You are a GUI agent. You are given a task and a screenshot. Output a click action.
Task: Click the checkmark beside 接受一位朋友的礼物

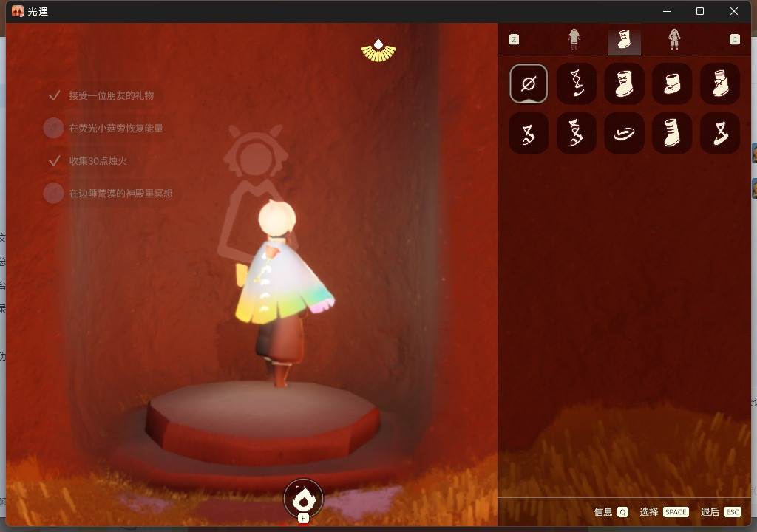[54, 95]
